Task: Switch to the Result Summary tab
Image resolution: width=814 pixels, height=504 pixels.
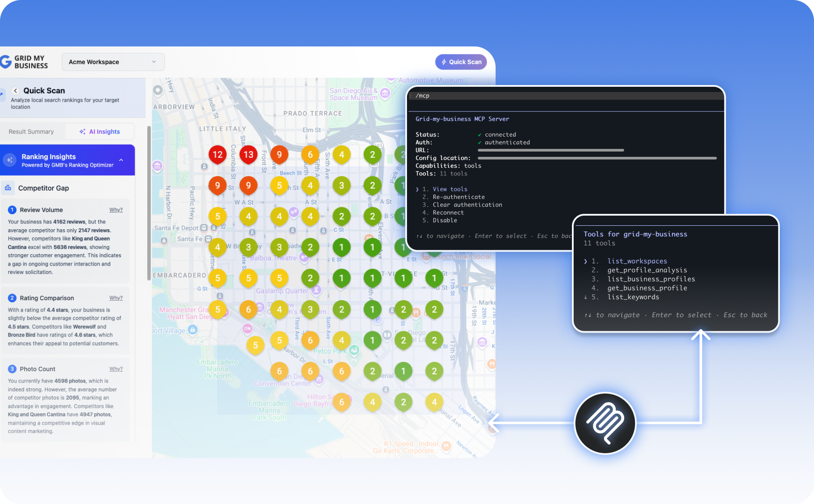Action: [31, 131]
